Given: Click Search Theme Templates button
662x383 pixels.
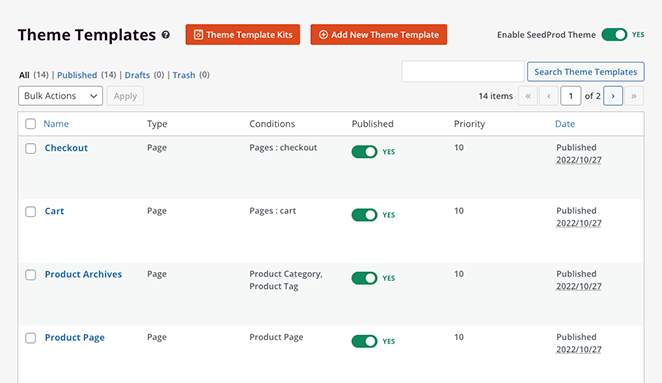Looking at the screenshot, I should (x=586, y=72).
